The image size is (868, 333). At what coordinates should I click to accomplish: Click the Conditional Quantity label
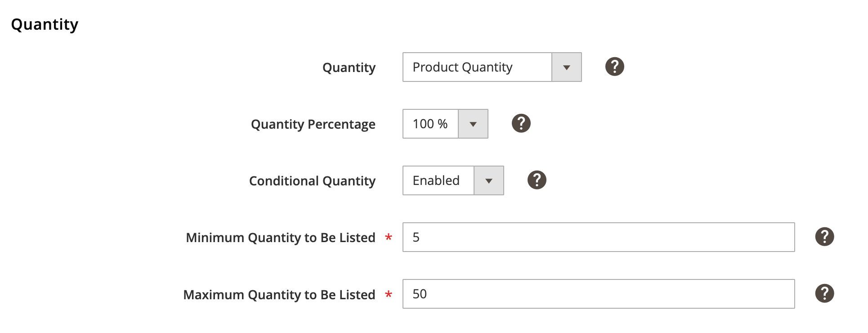tap(312, 180)
